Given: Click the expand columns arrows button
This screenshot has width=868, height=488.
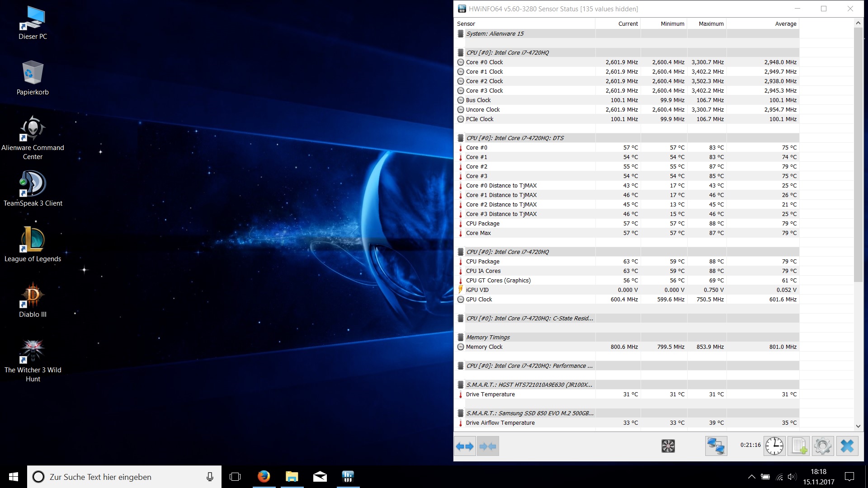Looking at the screenshot, I should 464,446.
